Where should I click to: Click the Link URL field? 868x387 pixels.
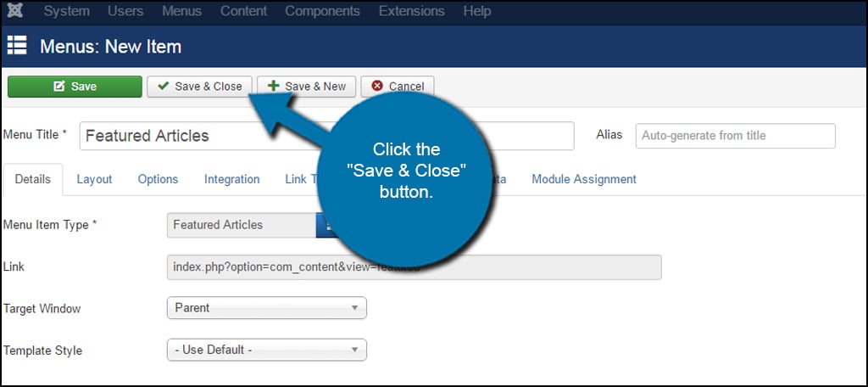pyautogui.click(x=414, y=267)
